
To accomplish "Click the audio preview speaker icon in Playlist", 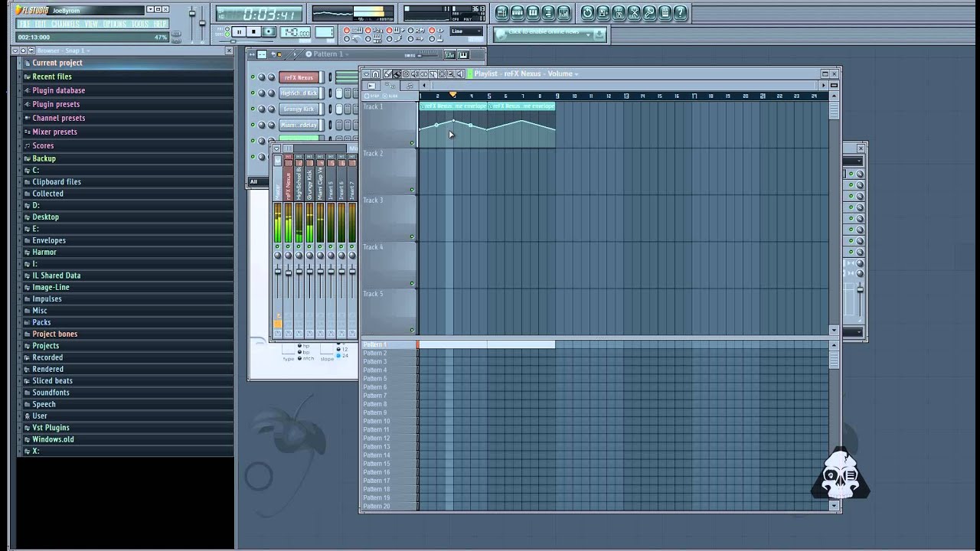I will click(x=459, y=73).
